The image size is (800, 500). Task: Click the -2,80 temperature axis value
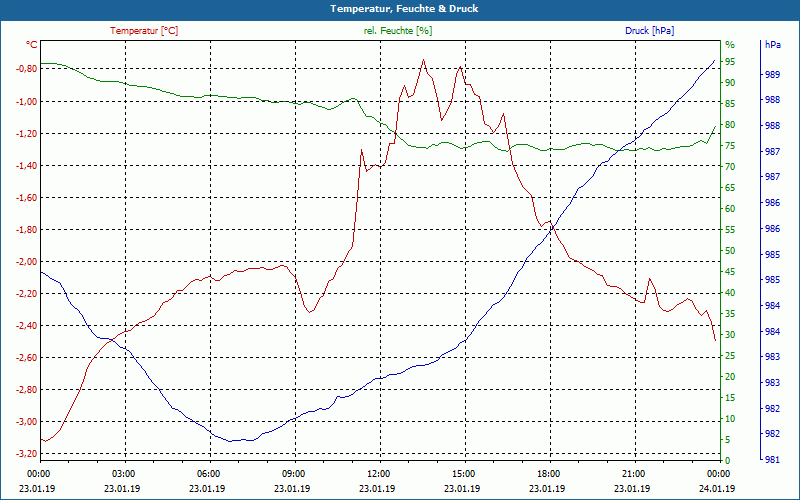25,390
